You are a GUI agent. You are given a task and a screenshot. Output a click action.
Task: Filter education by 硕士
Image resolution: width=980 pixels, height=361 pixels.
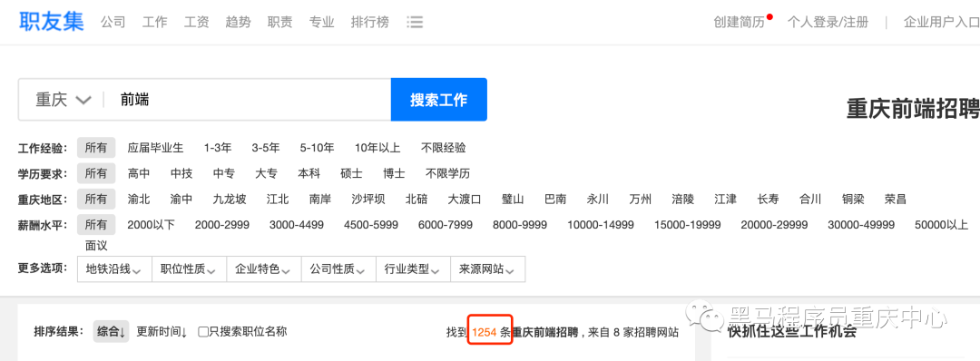point(351,173)
